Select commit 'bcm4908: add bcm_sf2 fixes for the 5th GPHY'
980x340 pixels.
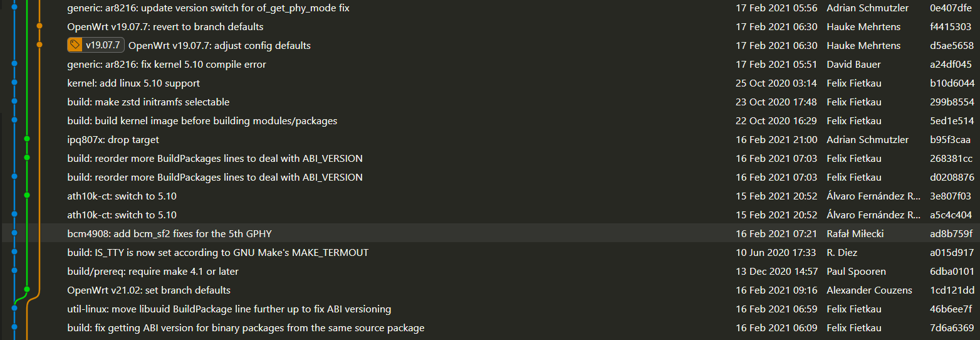click(x=169, y=233)
